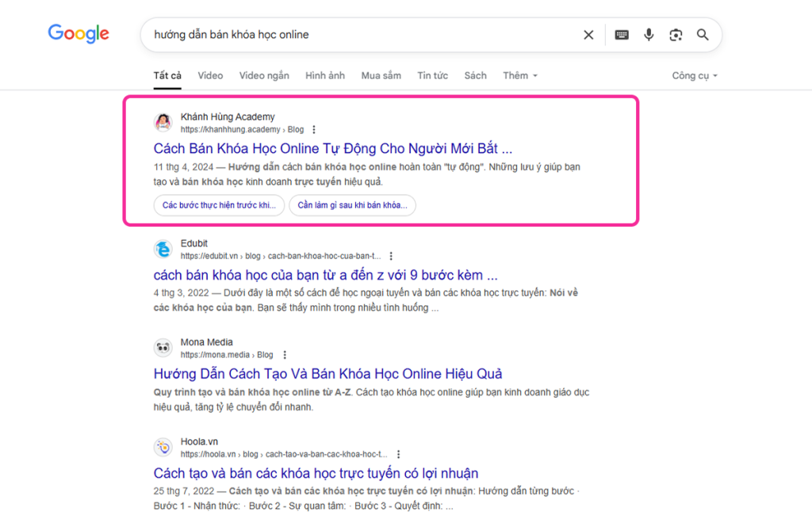Select the 'Tất cả' results tab

coord(167,75)
